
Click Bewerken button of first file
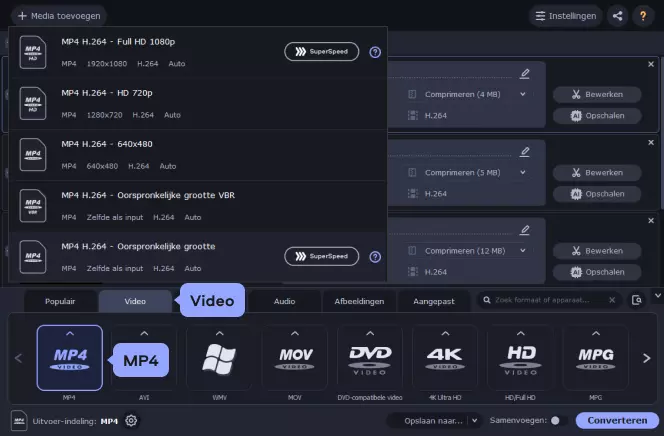pyautogui.click(x=597, y=94)
